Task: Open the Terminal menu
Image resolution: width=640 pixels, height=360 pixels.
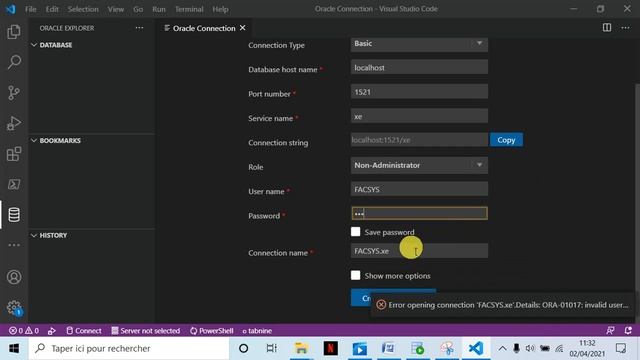Action: (189, 9)
